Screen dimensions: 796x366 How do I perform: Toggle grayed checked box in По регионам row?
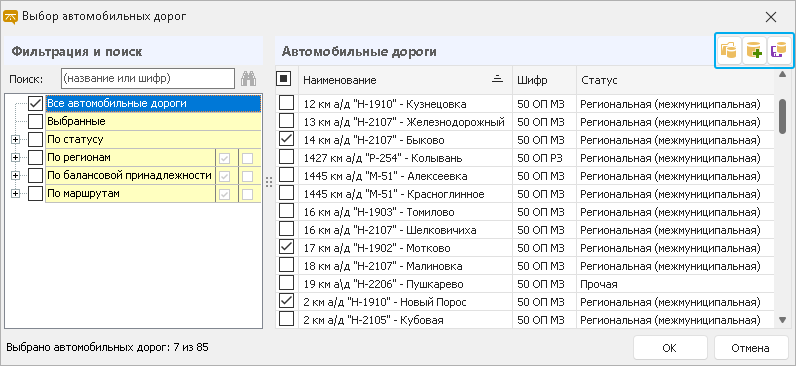point(224,158)
